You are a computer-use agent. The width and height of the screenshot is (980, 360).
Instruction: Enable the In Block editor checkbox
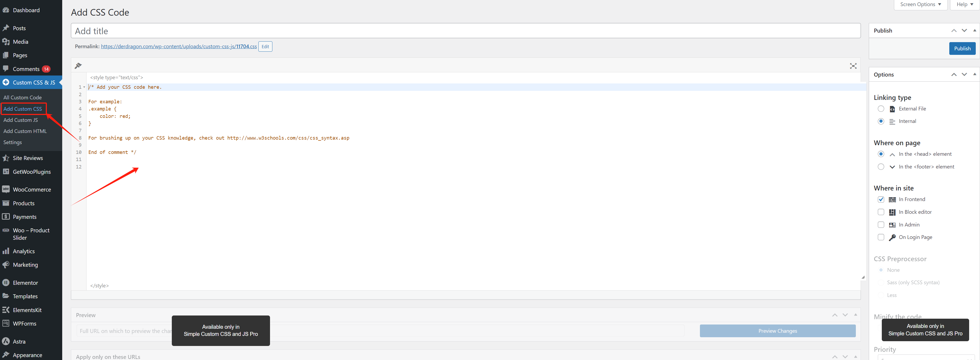point(881,212)
